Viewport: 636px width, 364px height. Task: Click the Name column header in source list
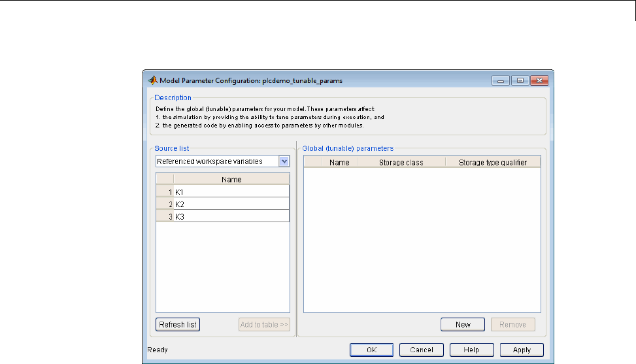tap(231, 180)
